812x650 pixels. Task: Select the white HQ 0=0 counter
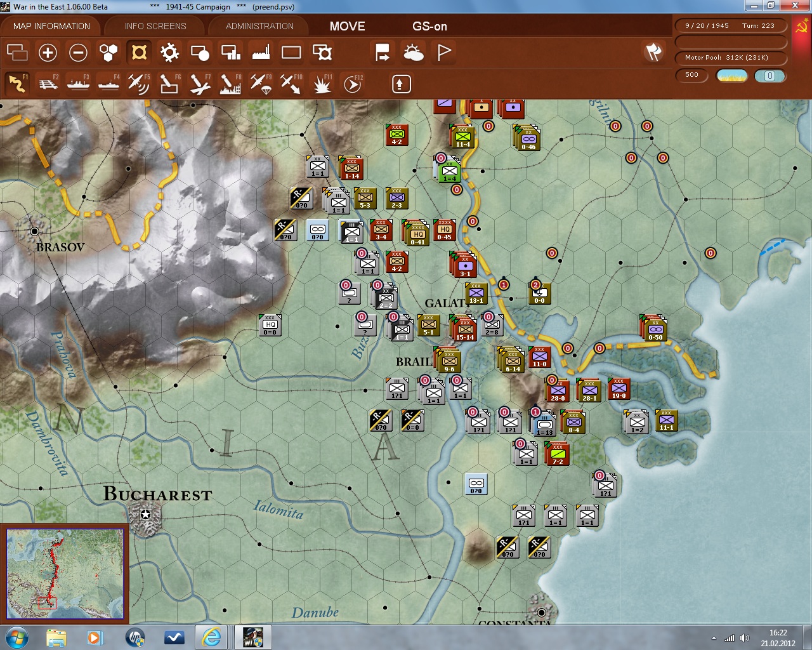(270, 324)
